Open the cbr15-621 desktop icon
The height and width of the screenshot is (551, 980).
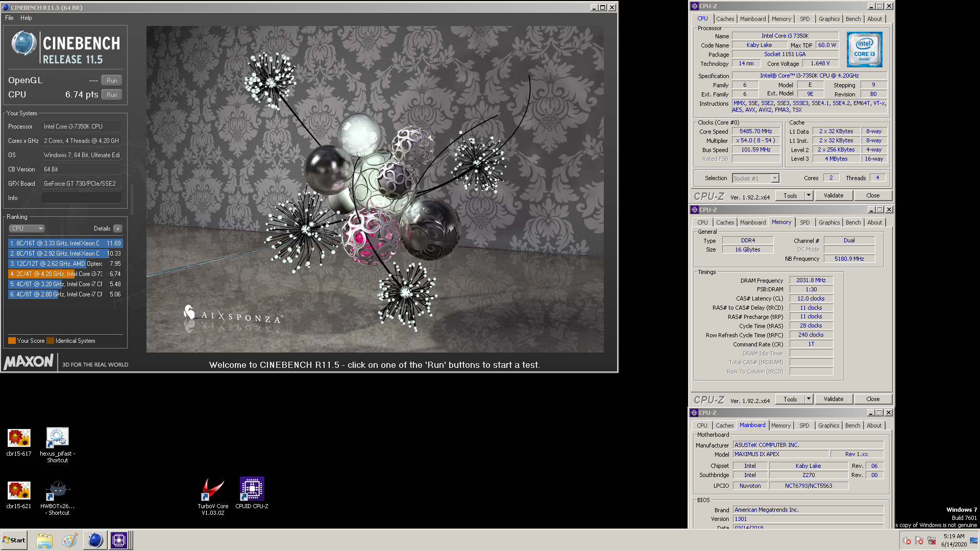point(19,490)
